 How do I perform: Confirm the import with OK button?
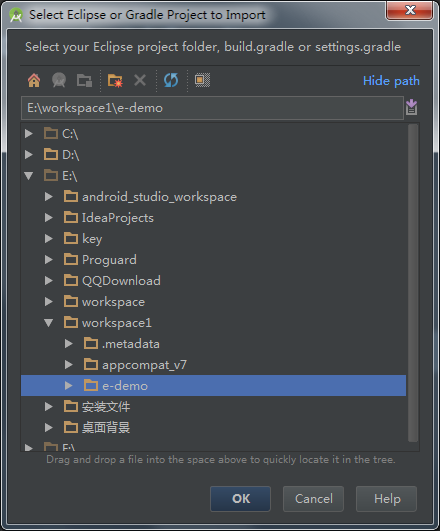(240, 498)
